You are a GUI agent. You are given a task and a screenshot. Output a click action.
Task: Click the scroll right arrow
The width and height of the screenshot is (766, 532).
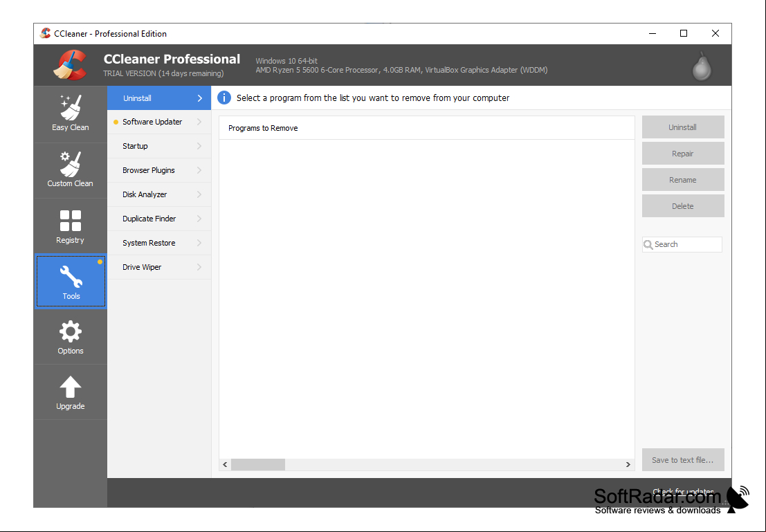628,465
